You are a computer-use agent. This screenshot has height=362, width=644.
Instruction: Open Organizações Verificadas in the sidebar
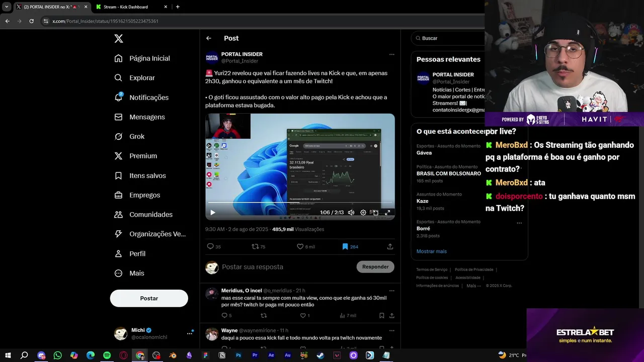[x=150, y=234]
